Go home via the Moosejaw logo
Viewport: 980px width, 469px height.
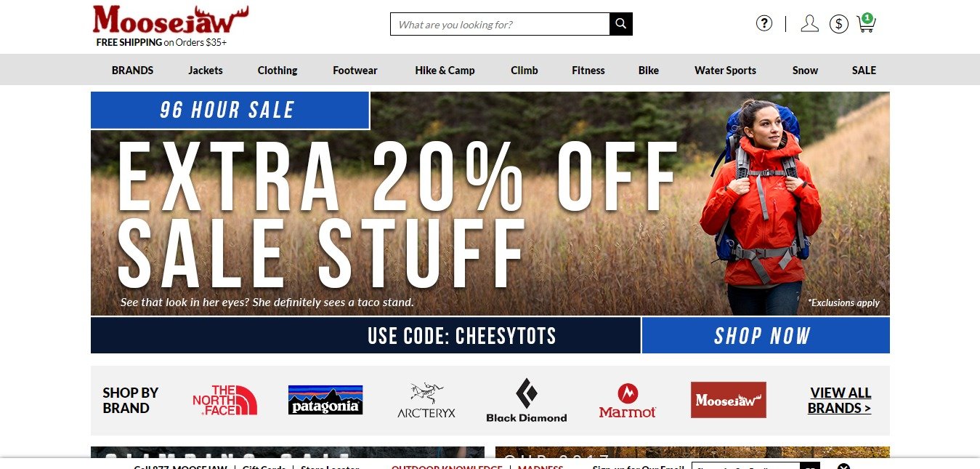(171, 20)
